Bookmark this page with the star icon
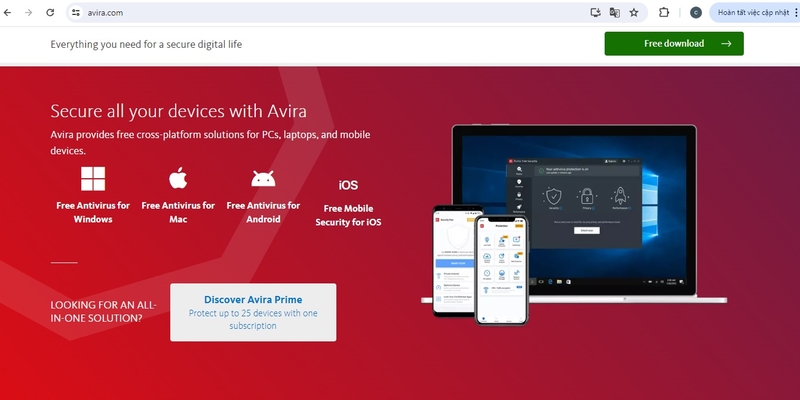800x400 pixels. [x=634, y=13]
